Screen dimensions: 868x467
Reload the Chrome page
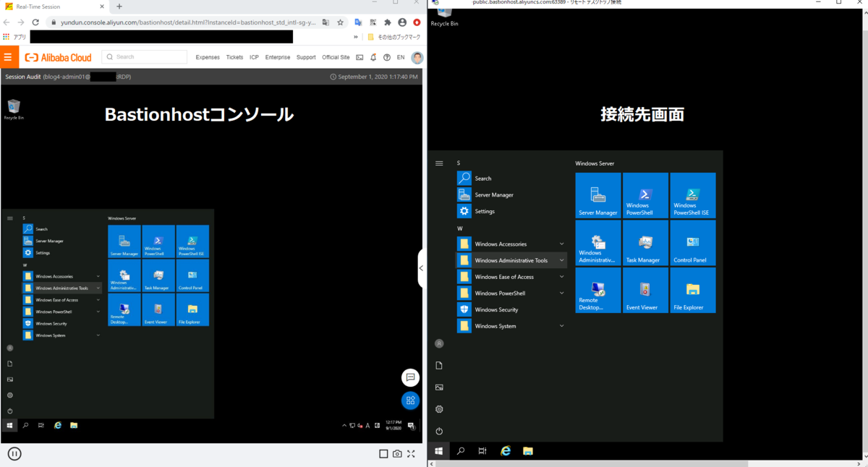(x=35, y=22)
